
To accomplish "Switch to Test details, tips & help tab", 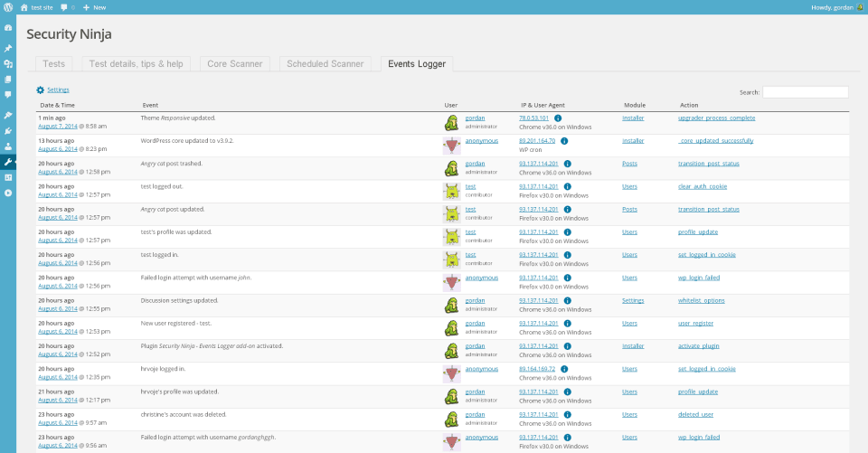I will point(137,63).
